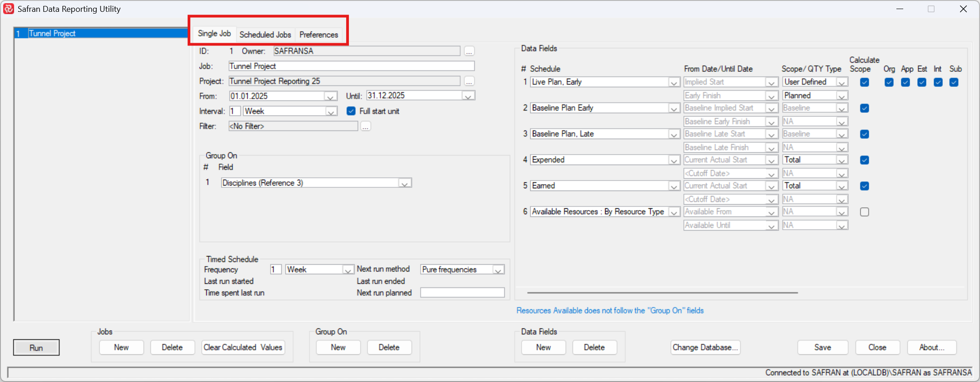Toggle Calculate Scope for Baseline Plan, Late
The height and width of the screenshot is (382, 980).
point(865,134)
